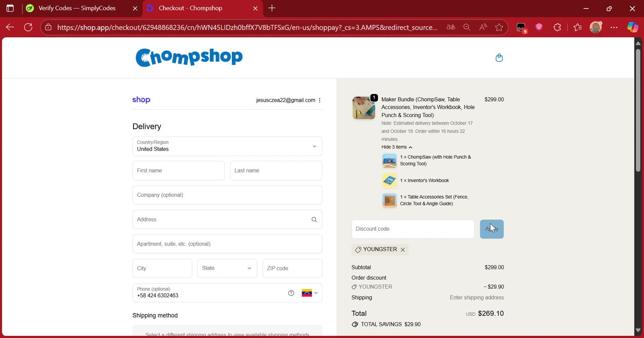Open a new browser tab
The height and width of the screenshot is (338, 644).
(x=272, y=8)
